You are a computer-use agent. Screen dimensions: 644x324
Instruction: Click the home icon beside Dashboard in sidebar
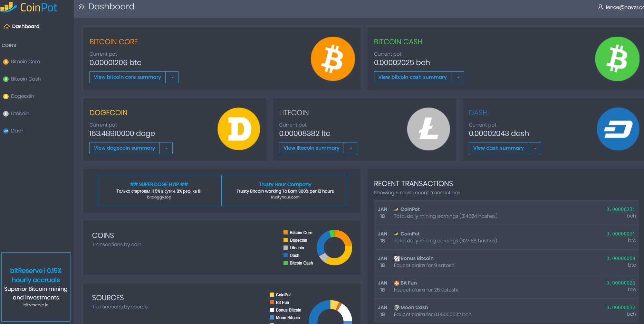(7, 27)
